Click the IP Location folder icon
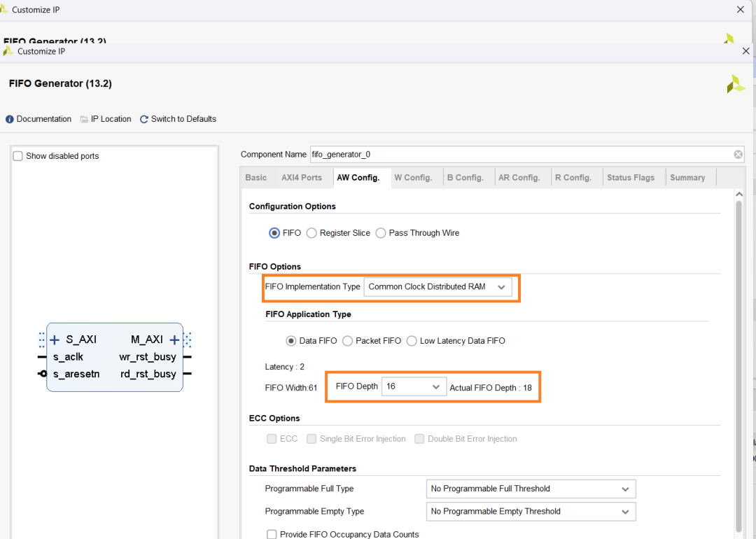Screen dimensions: 756x539 [x=84, y=119]
